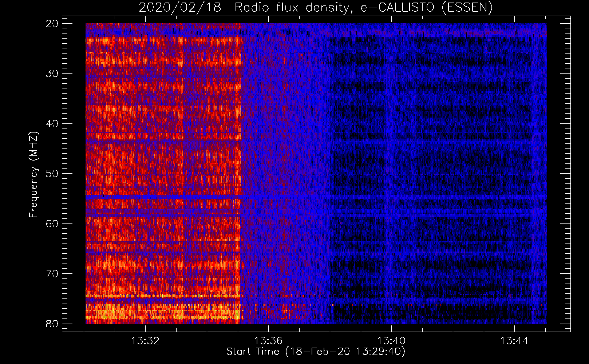Click the 13:44 time tick label
Screen dimensions: 589x364
point(514,341)
